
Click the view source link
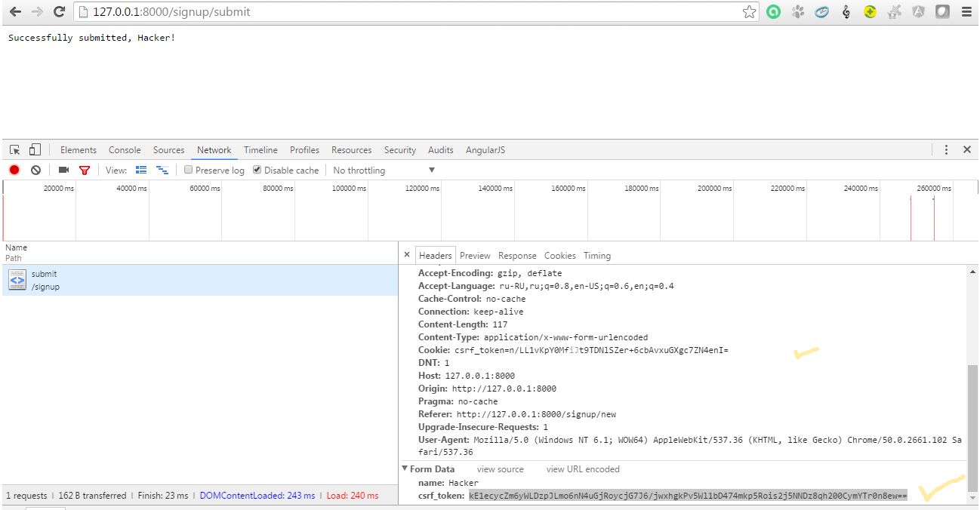501,469
